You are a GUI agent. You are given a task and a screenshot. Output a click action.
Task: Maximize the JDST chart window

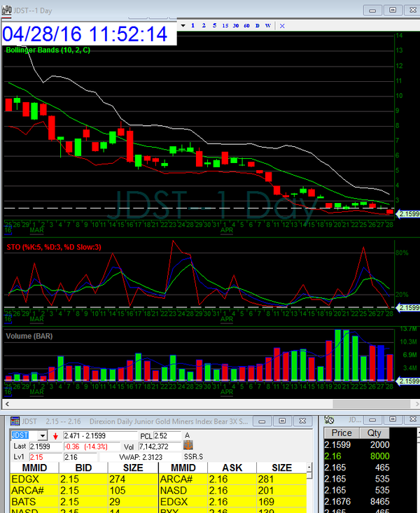[393, 10]
